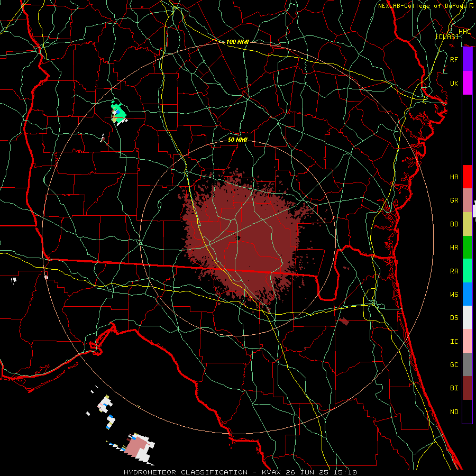This screenshot has height=476, width=476.
Task: Click "HYDROMETEOR CLASSIFICATION" in the bottom caption
Action: tap(186, 472)
